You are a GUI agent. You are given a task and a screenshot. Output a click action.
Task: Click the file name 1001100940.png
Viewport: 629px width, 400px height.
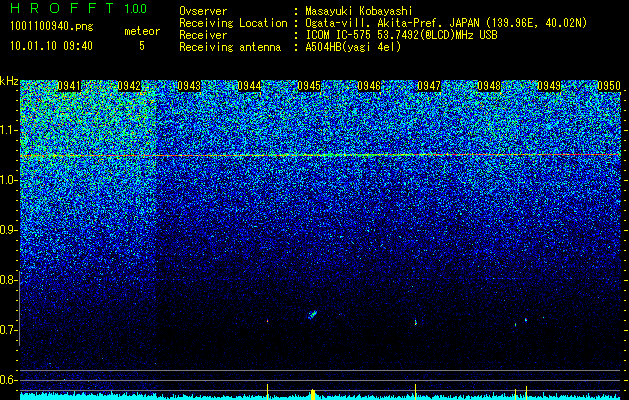(52, 27)
